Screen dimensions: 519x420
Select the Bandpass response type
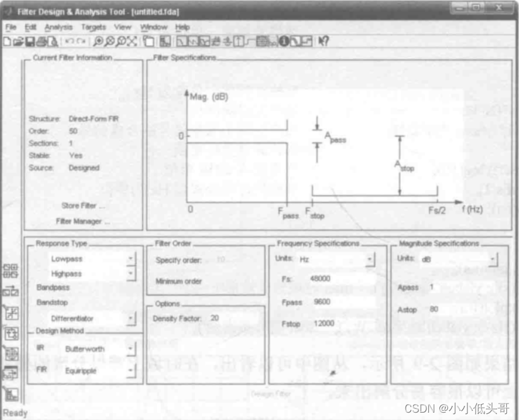pyautogui.click(x=53, y=287)
